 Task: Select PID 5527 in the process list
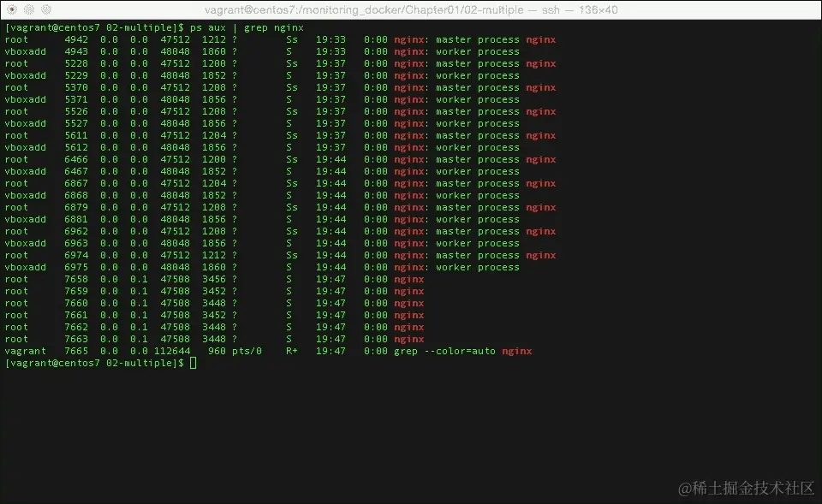[76, 123]
